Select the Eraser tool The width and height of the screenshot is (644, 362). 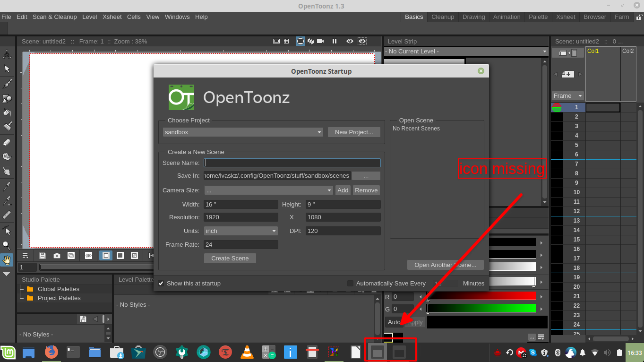(x=7, y=142)
